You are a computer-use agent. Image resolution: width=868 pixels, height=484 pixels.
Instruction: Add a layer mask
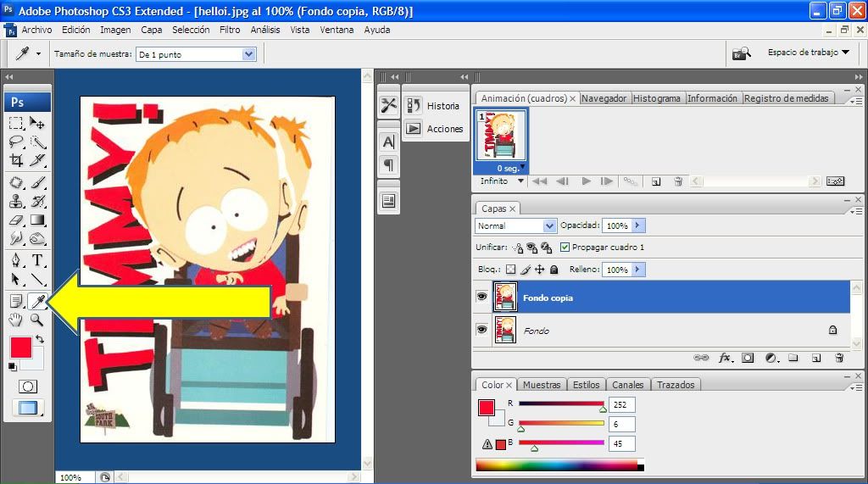coord(748,358)
